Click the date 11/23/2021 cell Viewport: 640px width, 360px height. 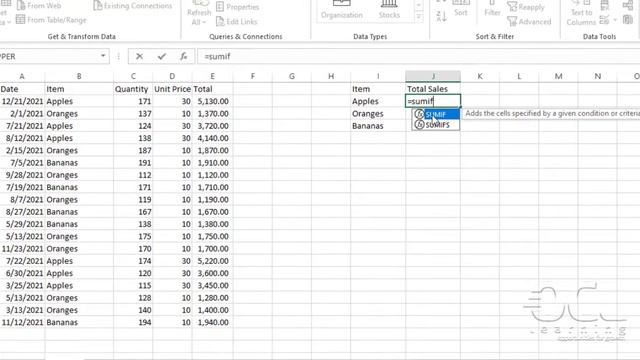tap(22, 249)
